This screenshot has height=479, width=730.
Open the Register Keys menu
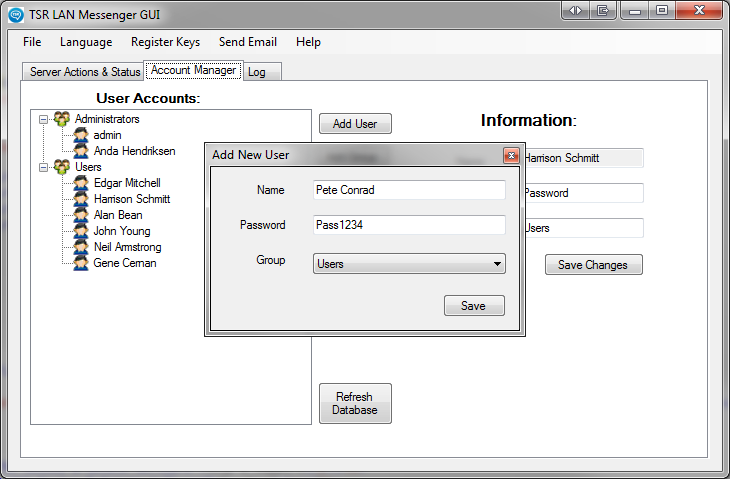(165, 42)
